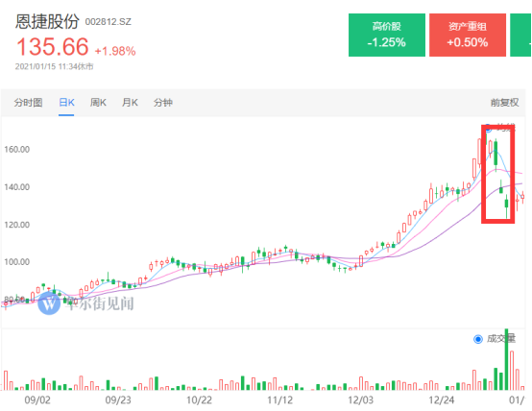Click the 恩捷股份 stock name heading

[47, 21]
